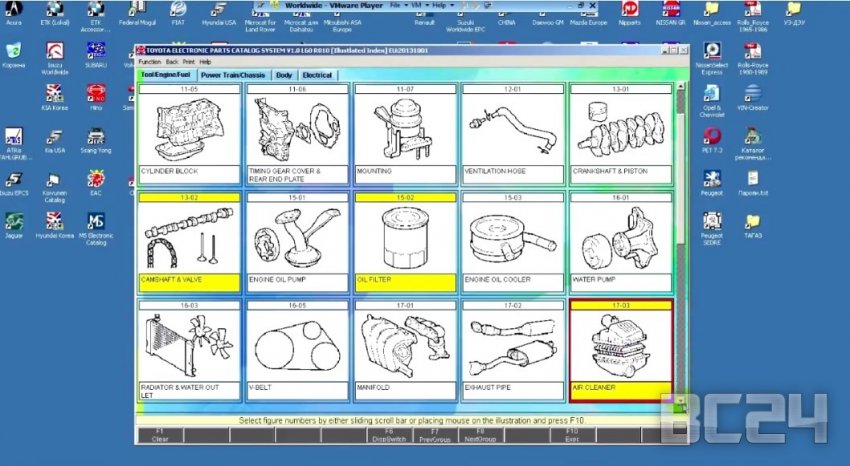This screenshot has width=850, height=466.
Task: Select the Timing Gear Cover figure
Action: [x=297, y=131]
